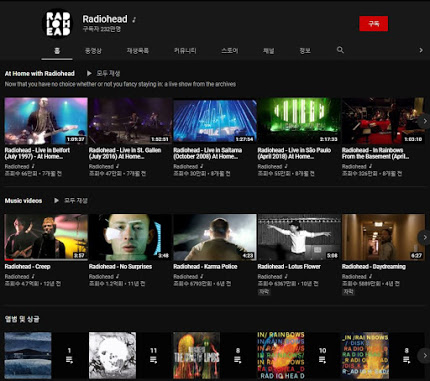Open the 스토어 tab
Screen dimensions: 430x381
(x=230, y=51)
